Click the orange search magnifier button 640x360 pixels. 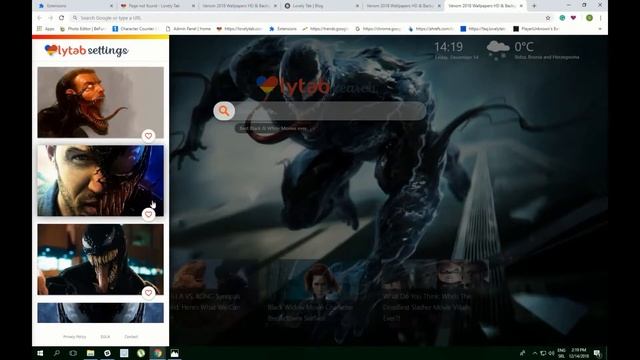(x=224, y=111)
